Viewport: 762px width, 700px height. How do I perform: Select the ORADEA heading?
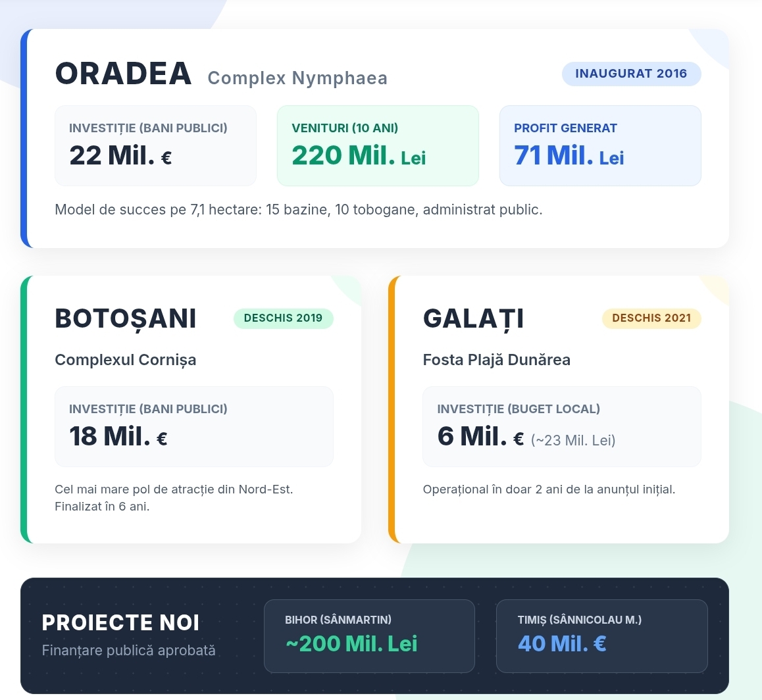(124, 74)
